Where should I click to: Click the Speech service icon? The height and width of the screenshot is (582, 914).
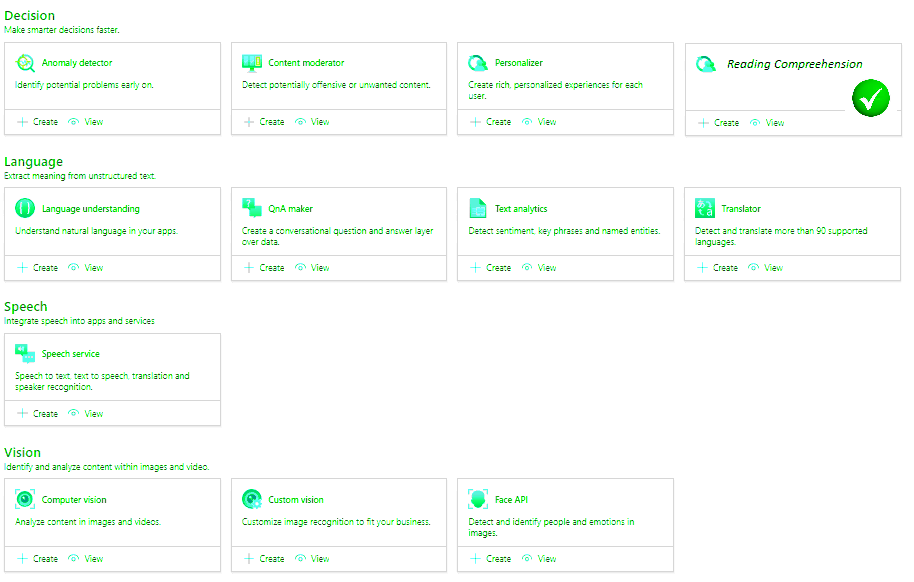click(x=26, y=354)
